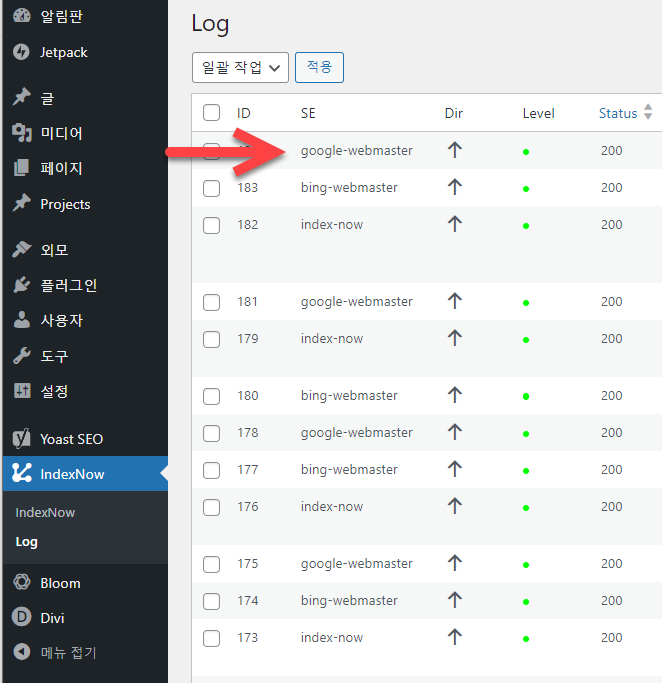Click the up arrow in row 175

pyautogui.click(x=455, y=563)
